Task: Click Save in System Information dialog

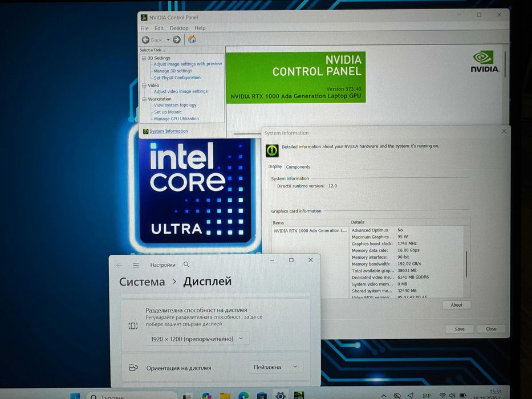Action: [x=460, y=329]
